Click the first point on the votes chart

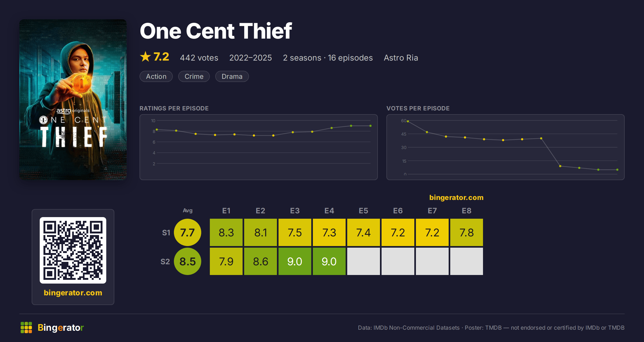(408, 121)
